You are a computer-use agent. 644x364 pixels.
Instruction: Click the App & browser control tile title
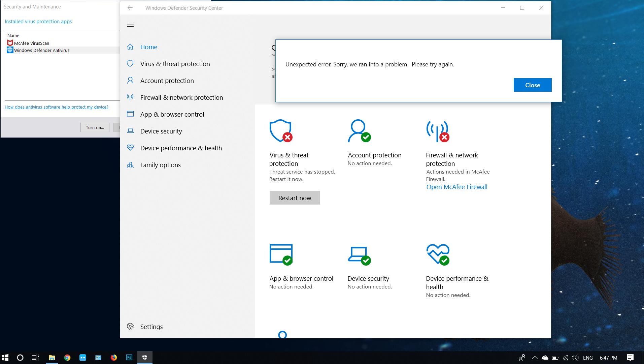pos(301,278)
